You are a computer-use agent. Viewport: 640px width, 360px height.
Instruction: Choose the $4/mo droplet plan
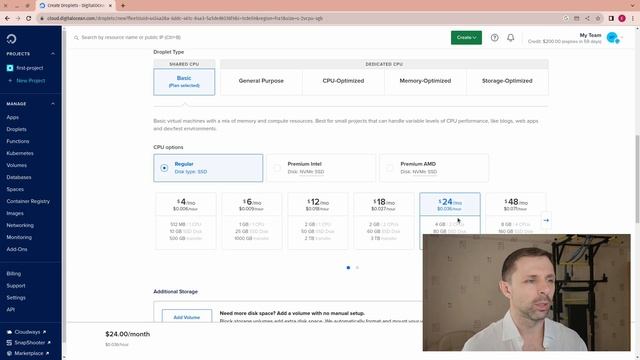pos(186,221)
